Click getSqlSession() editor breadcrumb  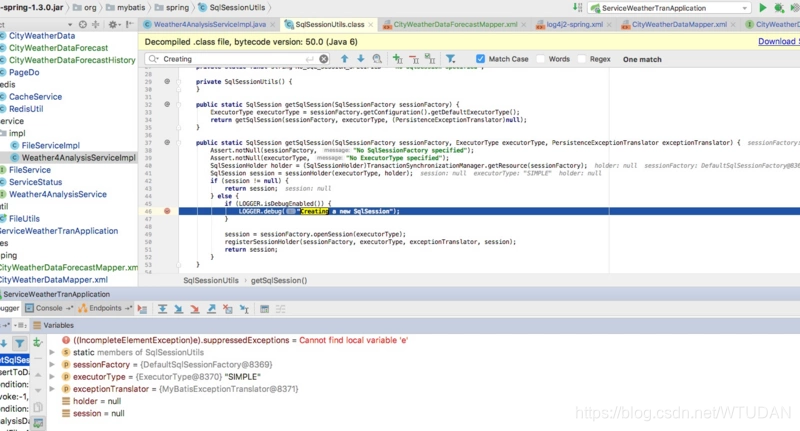(x=279, y=280)
